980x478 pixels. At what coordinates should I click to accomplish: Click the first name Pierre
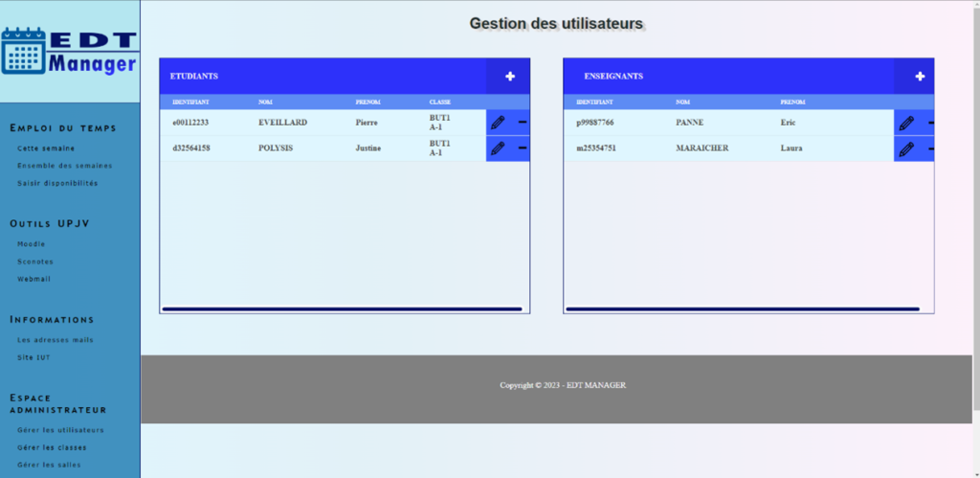coord(367,123)
